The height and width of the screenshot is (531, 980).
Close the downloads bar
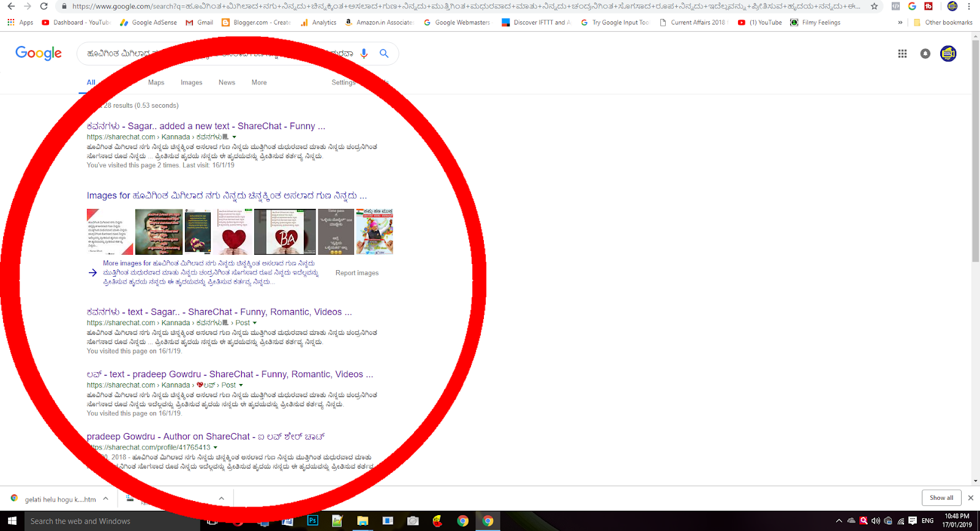tap(970, 498)
